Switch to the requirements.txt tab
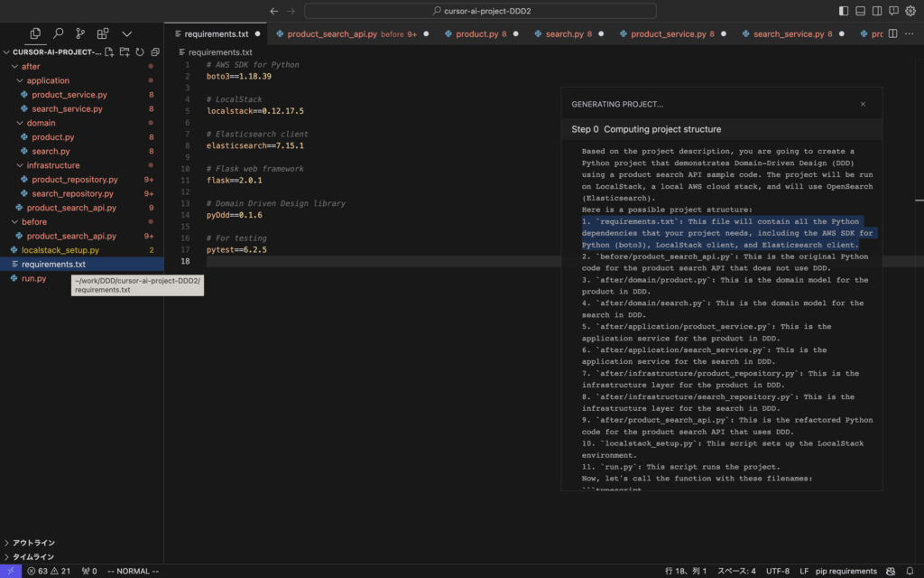The width and height of the screenshot is (924, 578). (x=216, y=33)
